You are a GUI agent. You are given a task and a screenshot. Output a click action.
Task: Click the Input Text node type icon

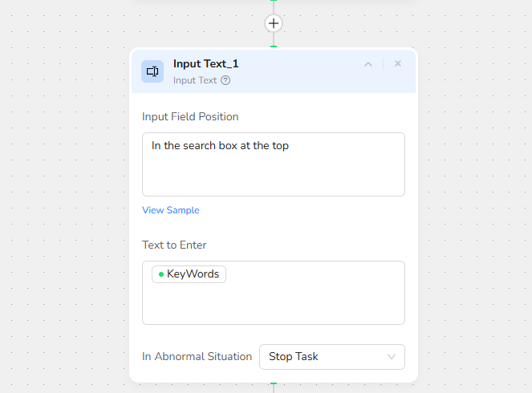[x=152, y=71]
